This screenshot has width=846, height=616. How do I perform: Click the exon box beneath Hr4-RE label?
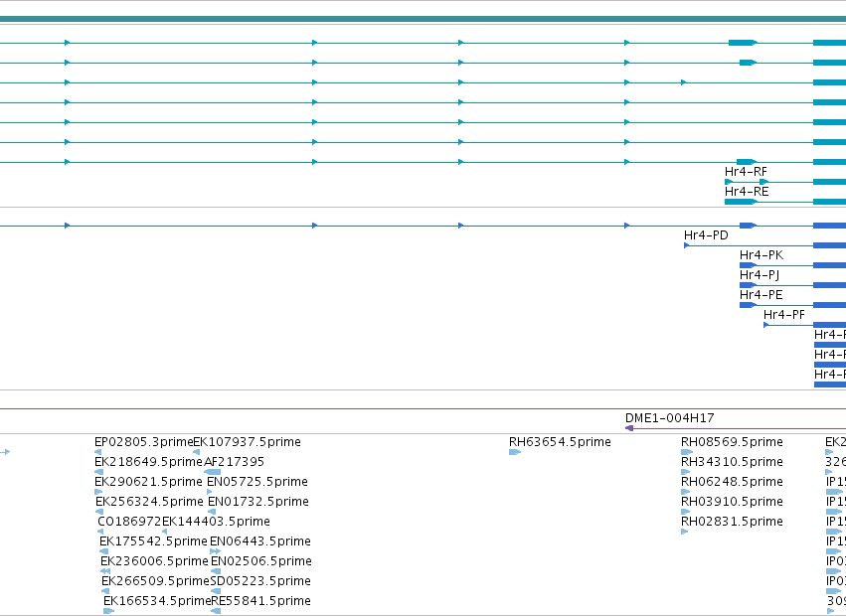click(741, 202)
